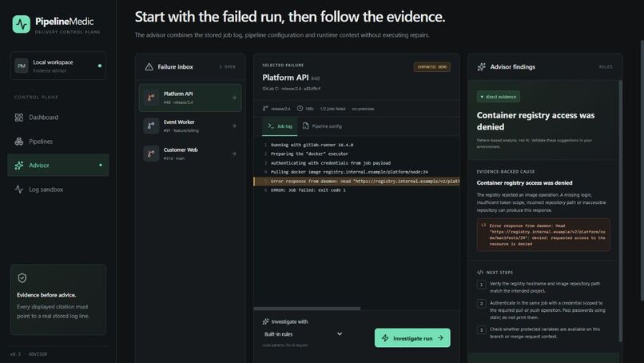The width and height of the screenshot is (644, 363).
Task: Click the sparkle icon beside Investigate with
Action: (x=266, y=321)
